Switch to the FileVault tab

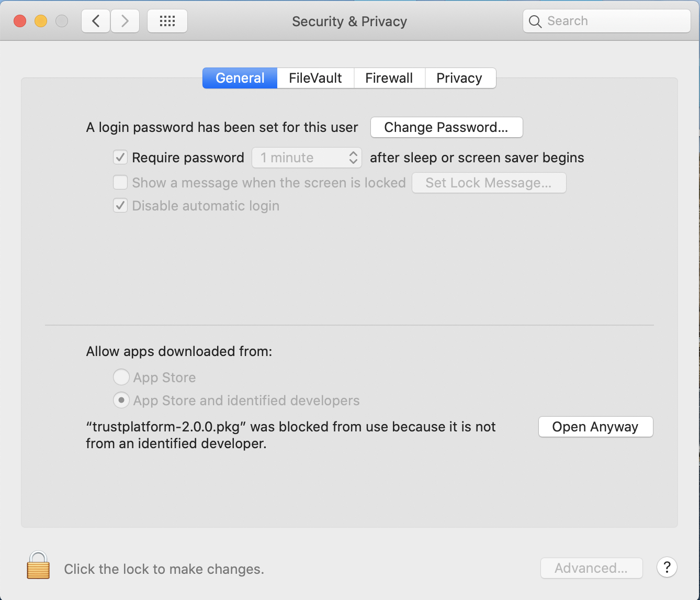315,78
